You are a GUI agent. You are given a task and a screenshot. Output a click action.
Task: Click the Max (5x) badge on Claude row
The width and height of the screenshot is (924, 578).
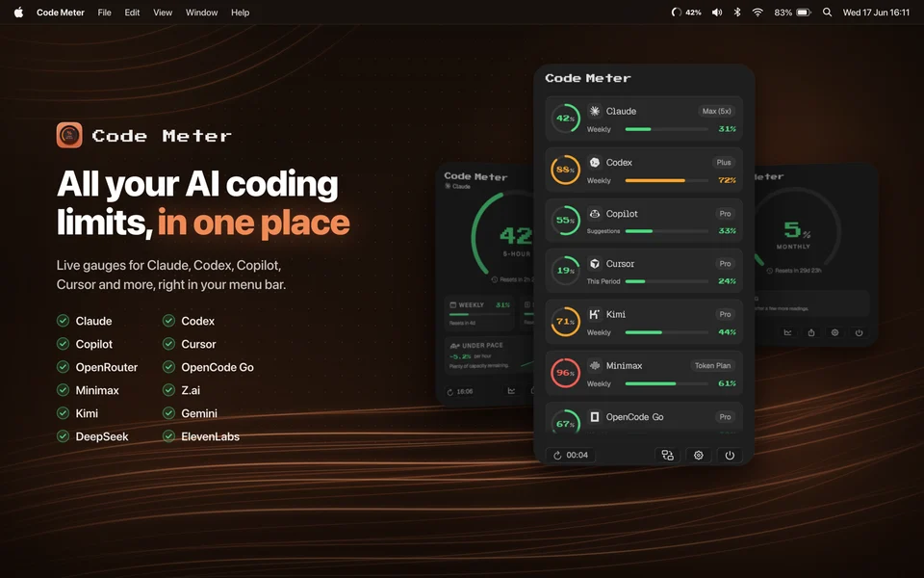(716, 111)
